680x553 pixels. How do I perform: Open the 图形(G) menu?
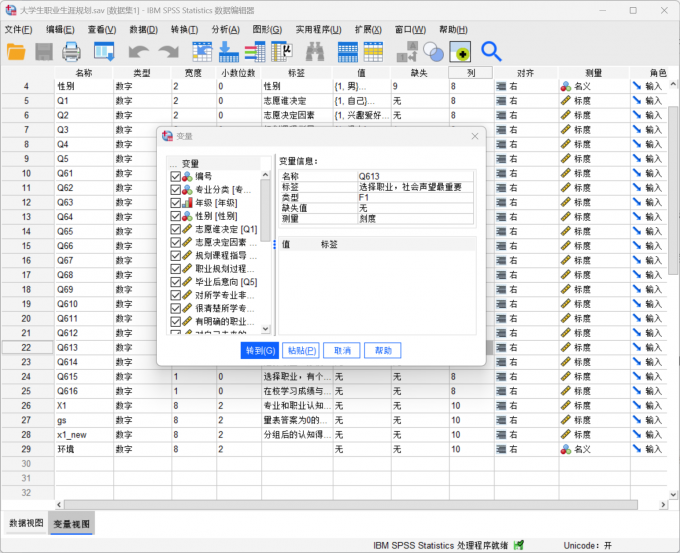pyautogui.click(x=267, y=29)
